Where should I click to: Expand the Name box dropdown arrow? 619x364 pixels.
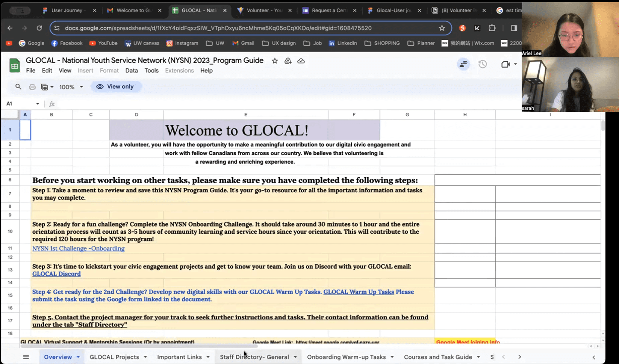(38, 104)
